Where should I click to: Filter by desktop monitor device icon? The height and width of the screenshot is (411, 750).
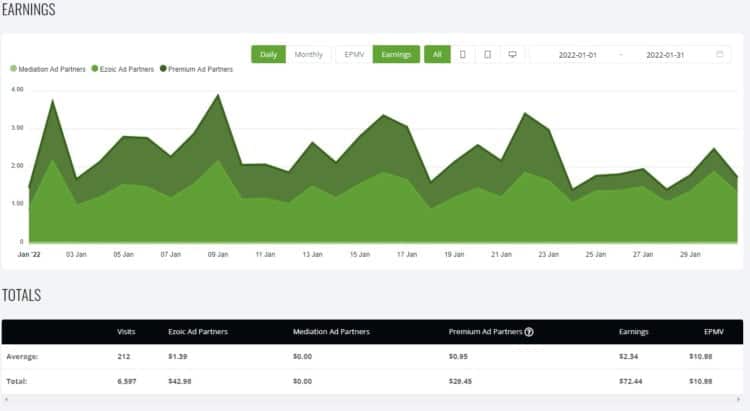[x=512, y=55]
